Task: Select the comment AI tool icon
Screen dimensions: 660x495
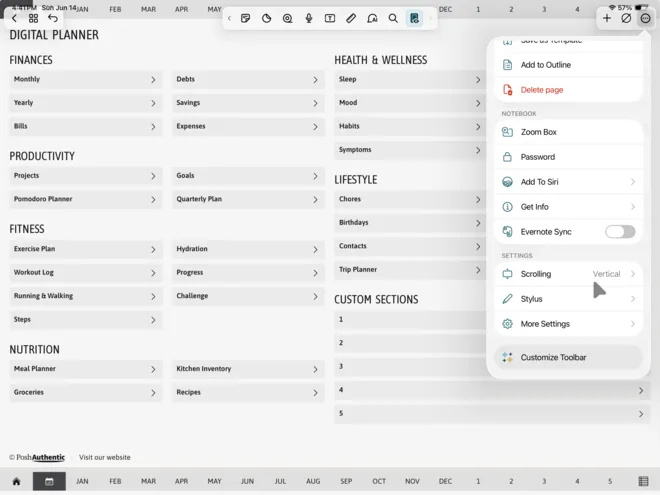Action: tap(372, 18)
